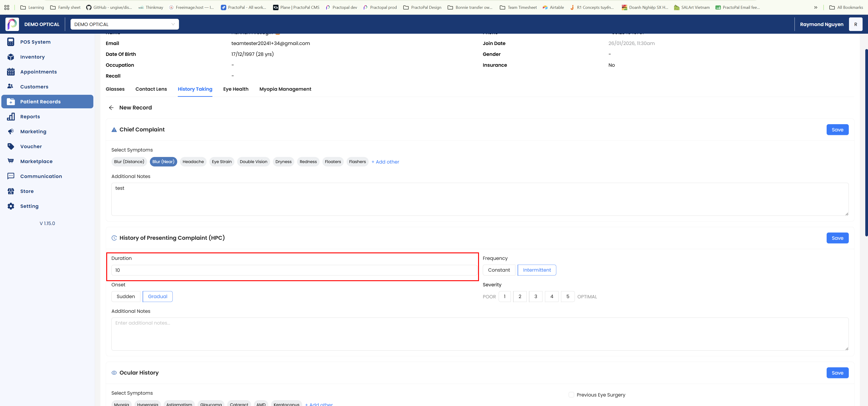Image resolution: width=868 pixels, height=406 pixels.
Task: Click the Inventory box icon
Action: coord(11,57)
